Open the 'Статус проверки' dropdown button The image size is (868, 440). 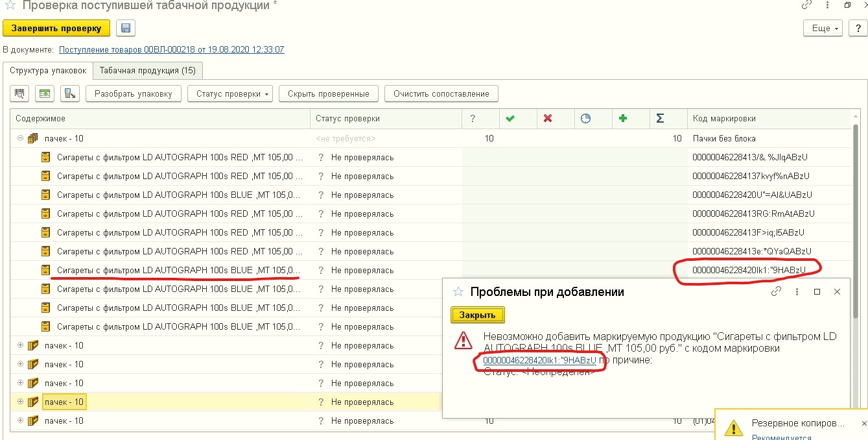coord(230,93)
